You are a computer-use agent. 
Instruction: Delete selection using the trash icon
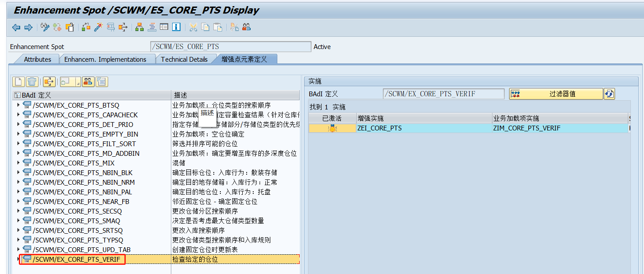point(32,81)
